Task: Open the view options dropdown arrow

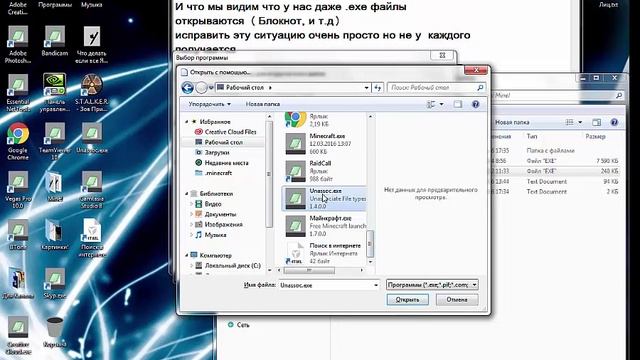Action: [441, 104]
